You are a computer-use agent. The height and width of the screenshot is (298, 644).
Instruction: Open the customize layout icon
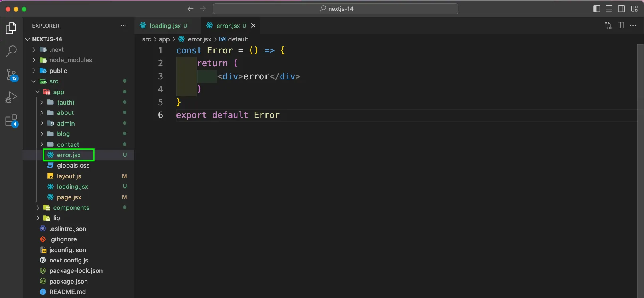[x=634, y=9]
